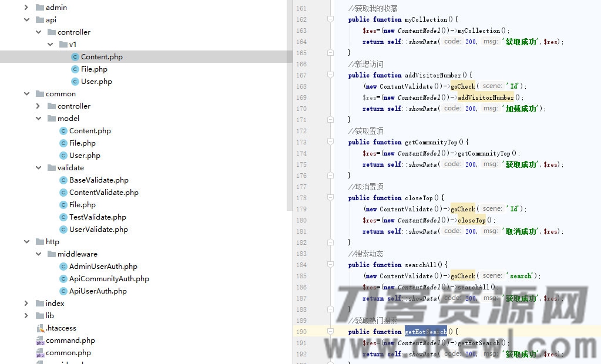Collapse the middleware folder
This screenshot has width=601, height=364.
tap(37, 254)
